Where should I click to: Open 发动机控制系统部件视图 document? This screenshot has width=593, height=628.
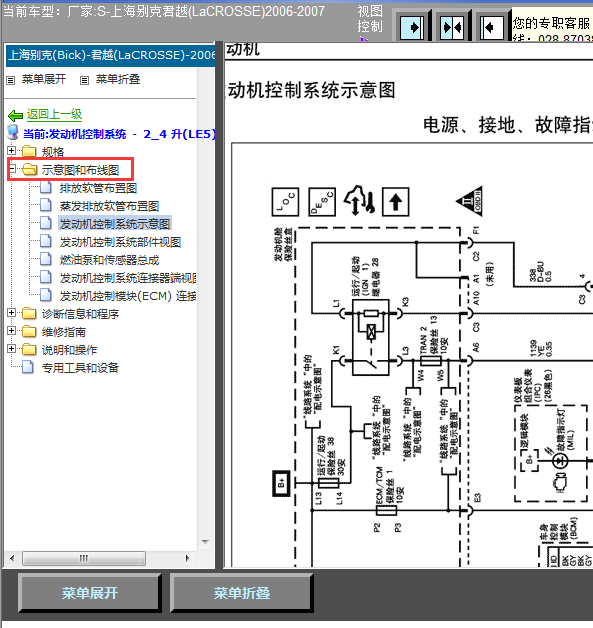click(120, 242)
